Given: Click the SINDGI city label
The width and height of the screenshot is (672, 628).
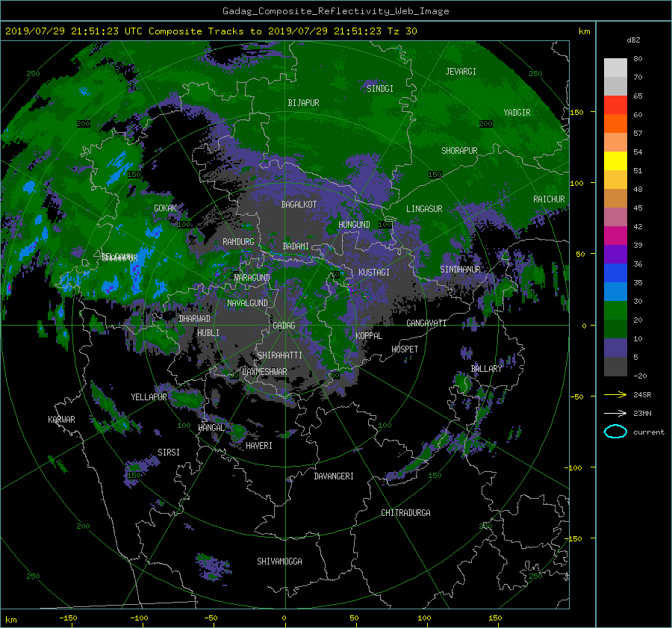Looking at the screenshot, I should point(380,89).
